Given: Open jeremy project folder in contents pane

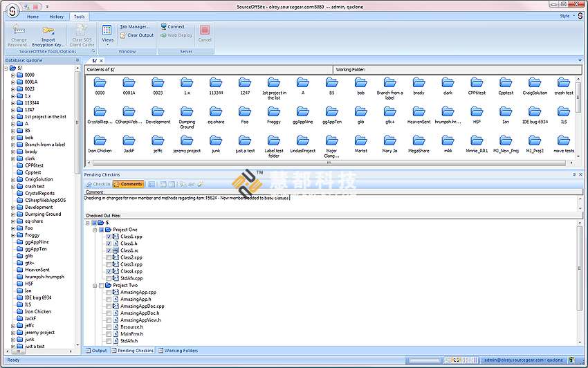Looking at the screenshot, I should click(x=187, y=144).
